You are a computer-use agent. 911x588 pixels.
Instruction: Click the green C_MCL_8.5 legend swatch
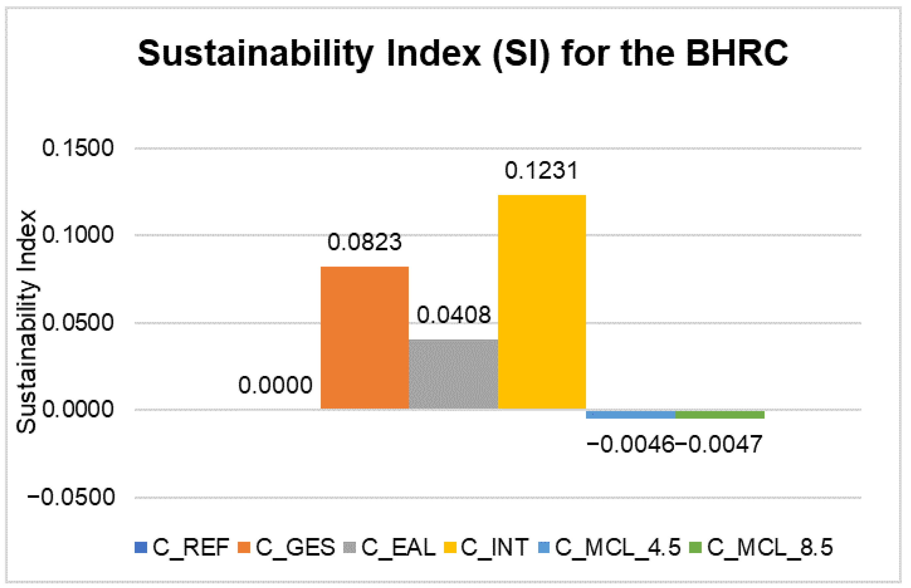695,547
